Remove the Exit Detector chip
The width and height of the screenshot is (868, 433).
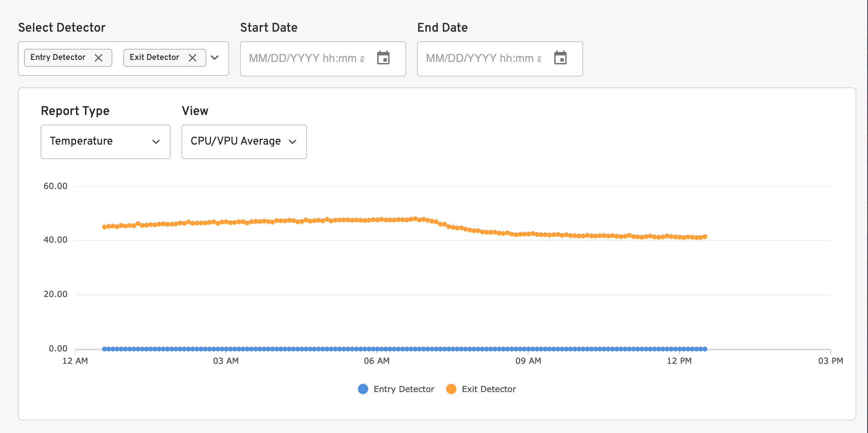(x=193, y=58)
